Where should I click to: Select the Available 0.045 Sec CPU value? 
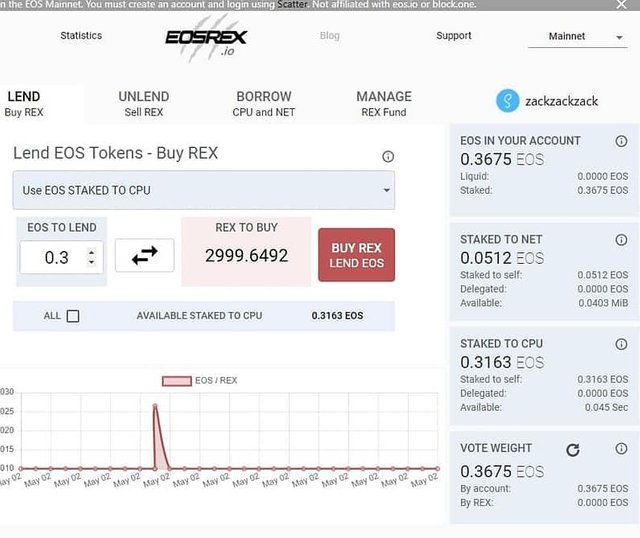(606, 407)
